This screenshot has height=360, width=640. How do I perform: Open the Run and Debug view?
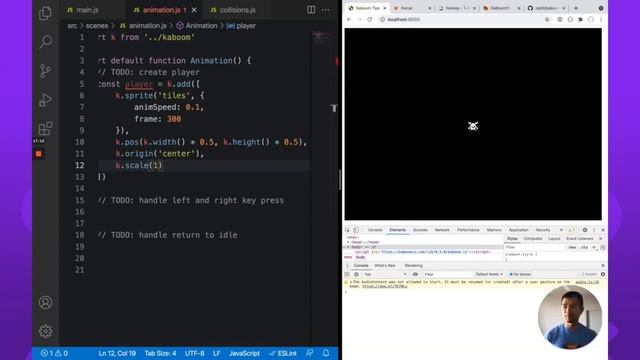point(45,100)
